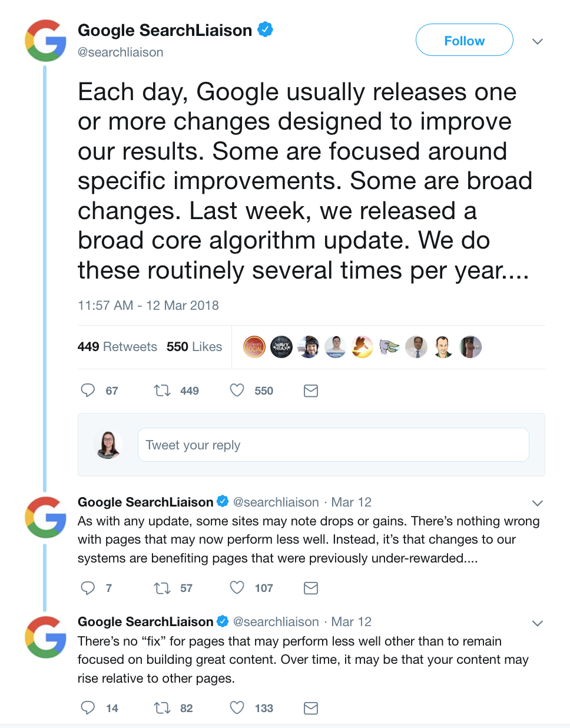Share the last tweet via direct message
The height and width of the screenshot is (728, 570).
[311, 708]
